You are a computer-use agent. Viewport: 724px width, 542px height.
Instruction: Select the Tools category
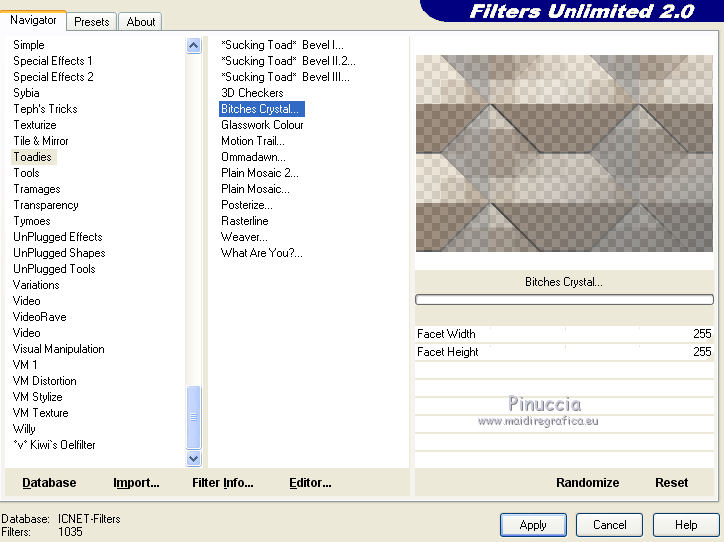click(26, 173)
